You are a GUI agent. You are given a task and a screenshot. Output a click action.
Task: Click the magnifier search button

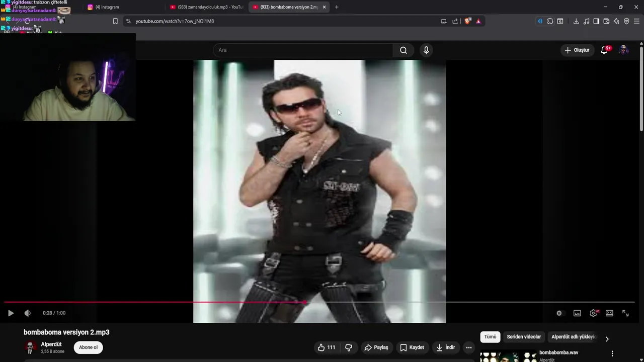[x=404, y=50]
